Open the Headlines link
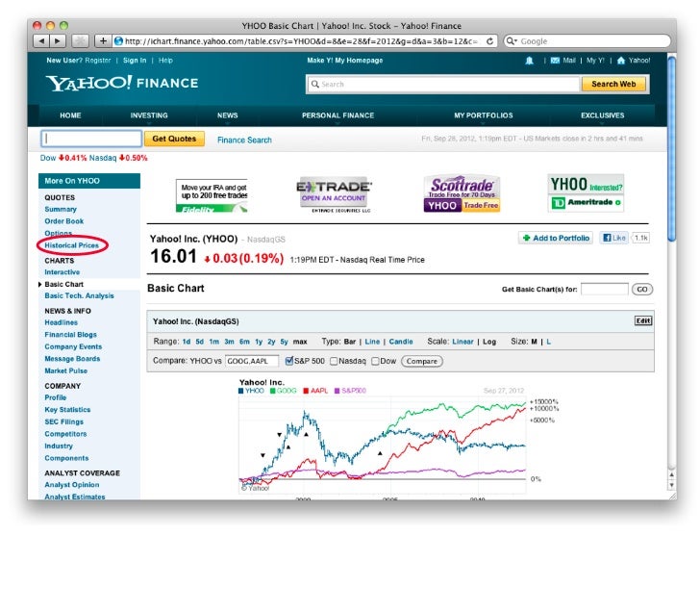Viewport: 700px width, 612px height. 62,322
